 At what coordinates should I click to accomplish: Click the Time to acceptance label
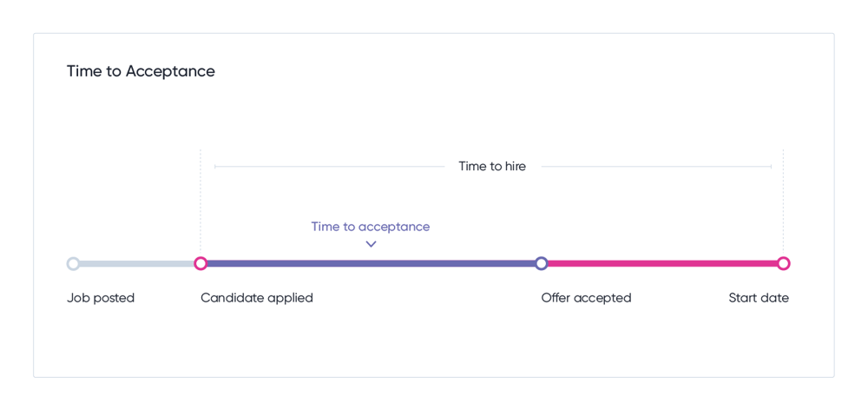point(371,227)
